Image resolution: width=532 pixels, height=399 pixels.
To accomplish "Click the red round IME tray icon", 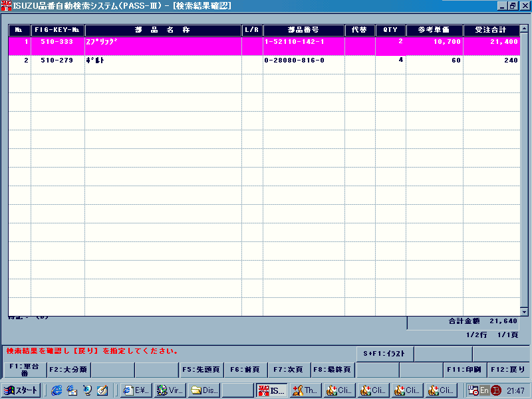I will (495, 390).
